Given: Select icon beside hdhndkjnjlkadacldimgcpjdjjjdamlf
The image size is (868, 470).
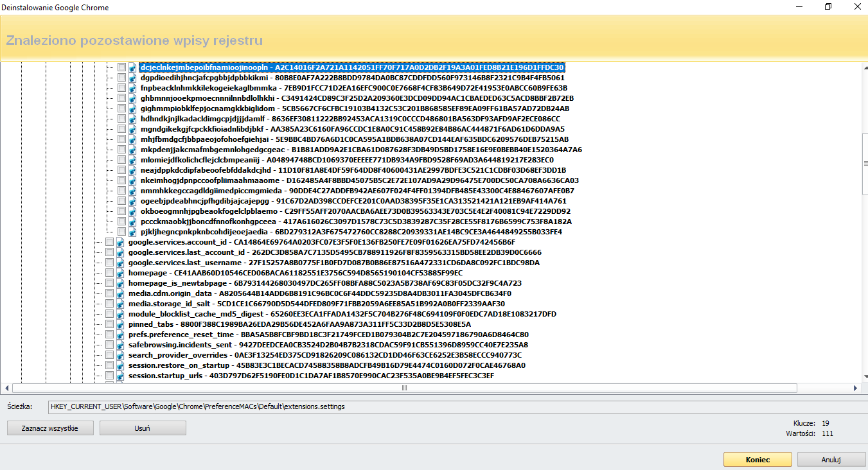Looking at the screenshot, I should [132, 119].
